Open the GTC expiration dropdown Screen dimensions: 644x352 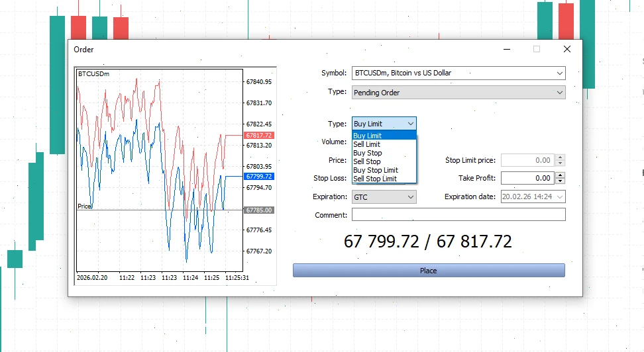click(x=384, y=197)
